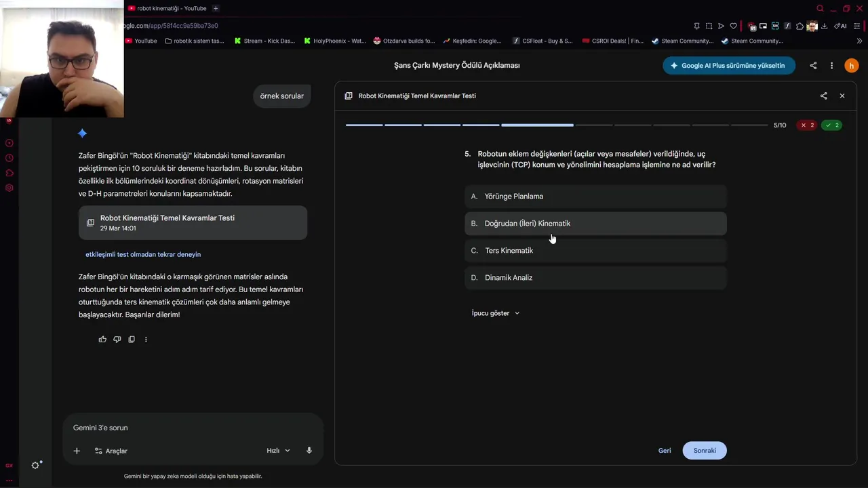
Task: Click the Geri button
Action: pos(665,451)
